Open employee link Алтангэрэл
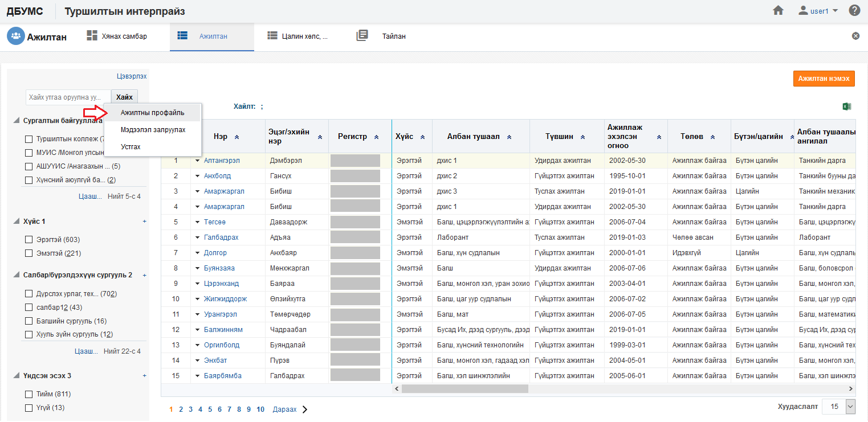 [x=221, y=161]
